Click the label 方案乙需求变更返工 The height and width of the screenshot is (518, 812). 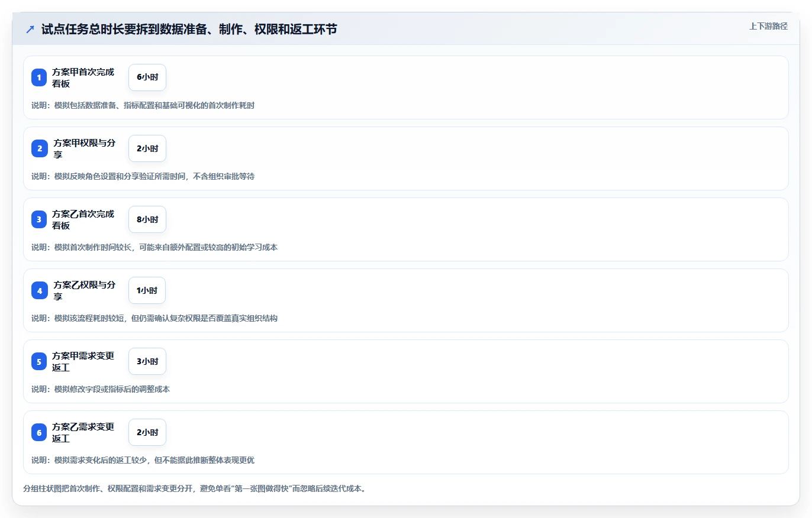tap(83, 432)
